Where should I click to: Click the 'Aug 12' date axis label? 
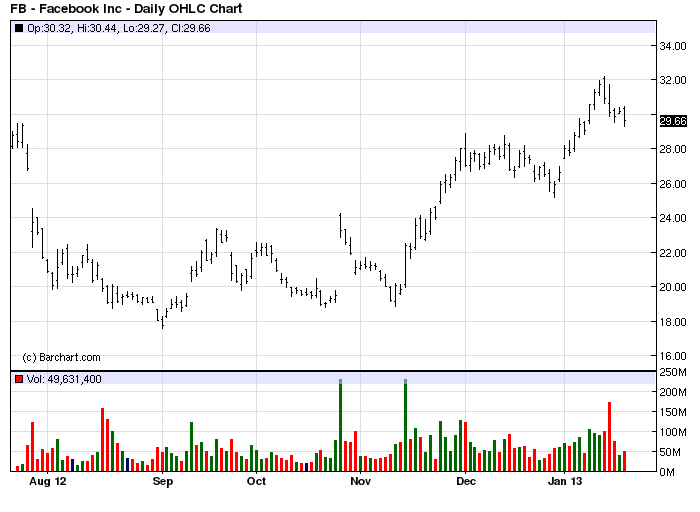47,481
